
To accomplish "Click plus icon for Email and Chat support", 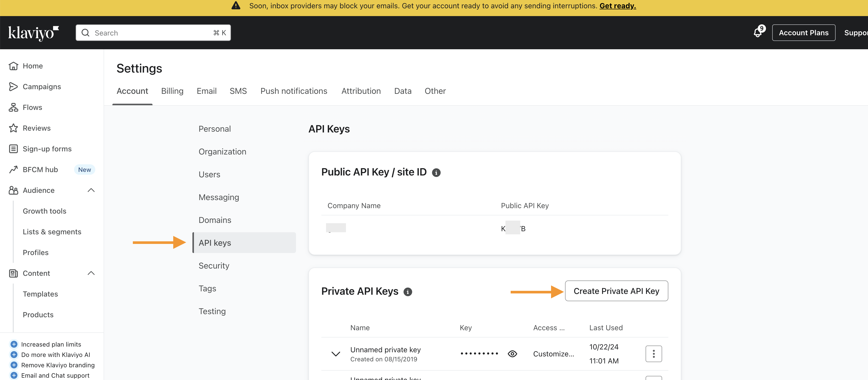I will tap(14, 375).
